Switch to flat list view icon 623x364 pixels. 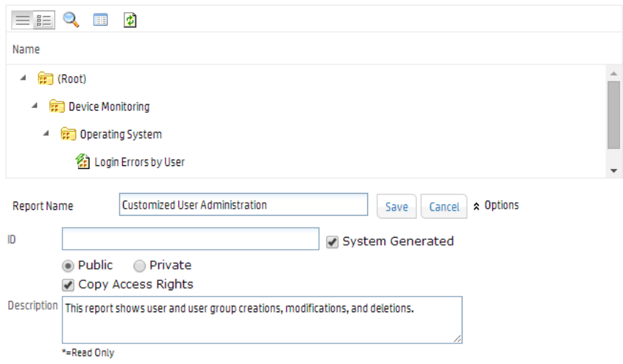click(23, 20)
